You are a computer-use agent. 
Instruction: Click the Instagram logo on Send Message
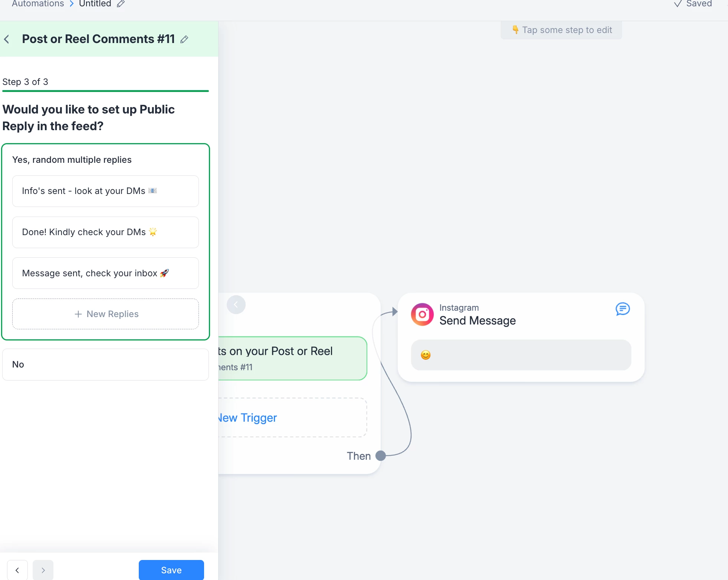(422, 314)
